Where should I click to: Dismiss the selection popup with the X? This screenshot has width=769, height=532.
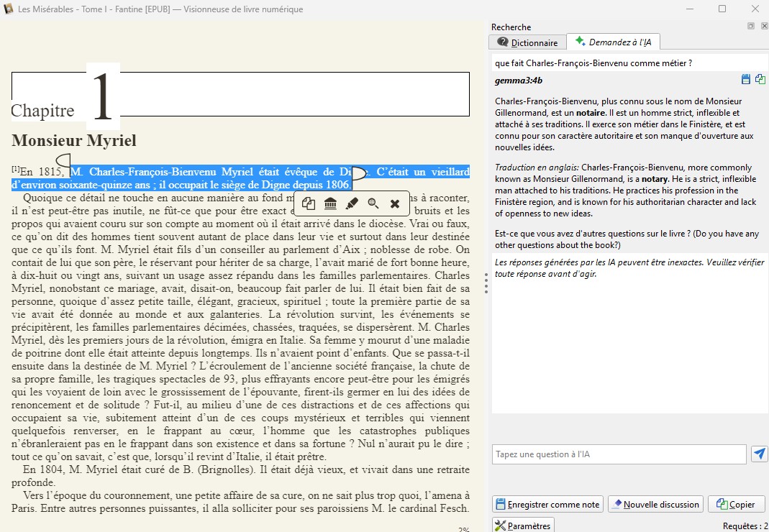(395, 203)
